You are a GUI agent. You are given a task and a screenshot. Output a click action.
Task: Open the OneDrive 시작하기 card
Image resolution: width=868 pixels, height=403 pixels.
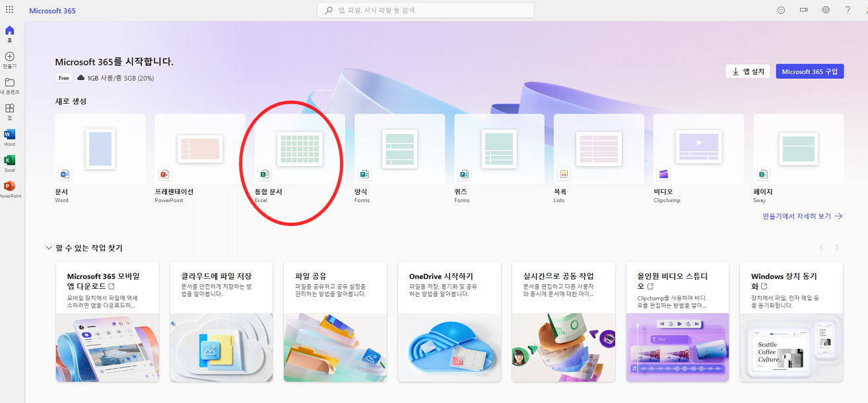pyautogui.click(x=450, y=322)
